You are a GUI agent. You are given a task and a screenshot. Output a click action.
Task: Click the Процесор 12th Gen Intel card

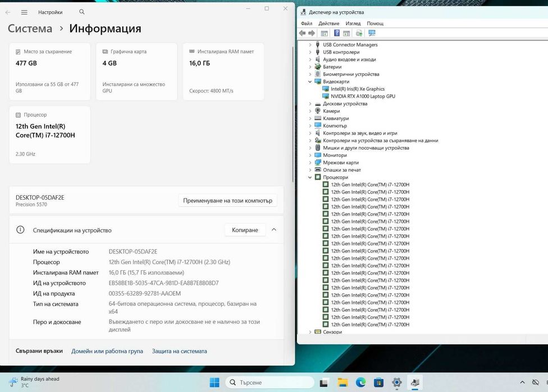coord(49,135)
